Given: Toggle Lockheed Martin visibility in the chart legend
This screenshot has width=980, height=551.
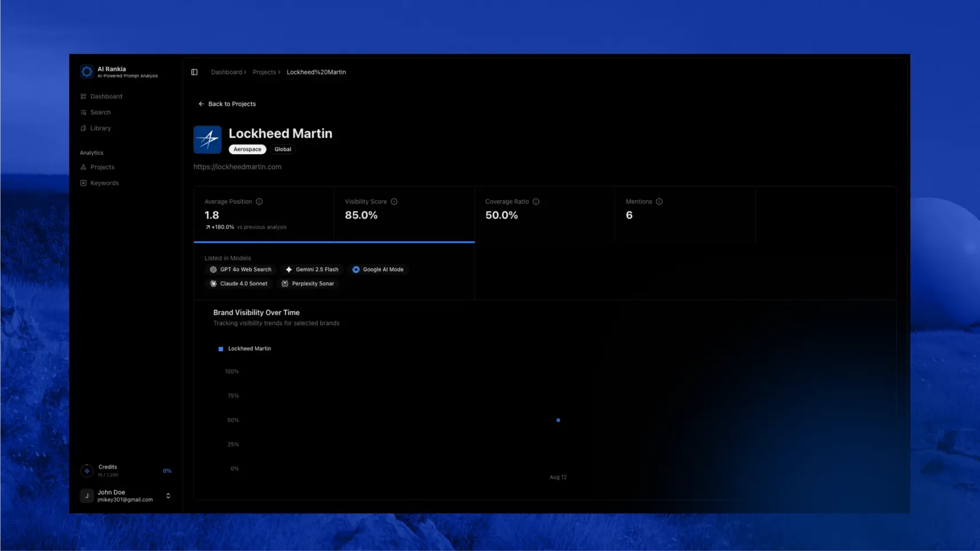Looking at the screenshot, I should tap(246, 348).
